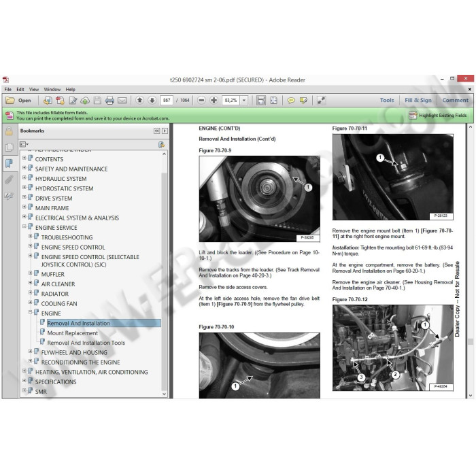
Task: Print the document with printer icon
Action: point(109,100)
